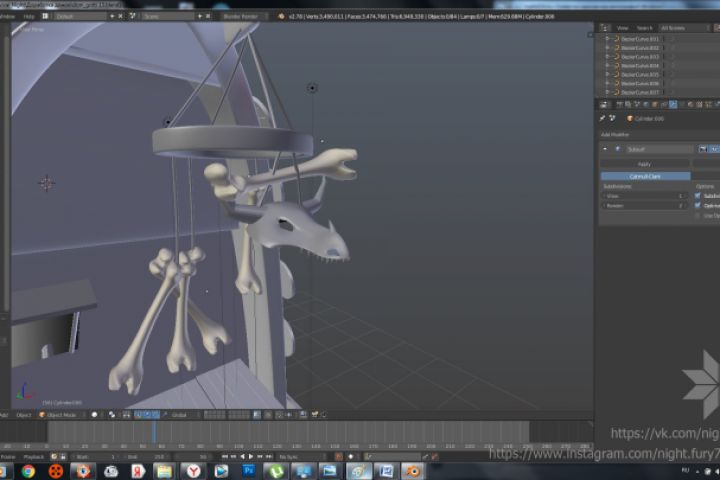Open the Scene properties tab
Viewport: 720px width, 480px height.
[x=637, y=105]
